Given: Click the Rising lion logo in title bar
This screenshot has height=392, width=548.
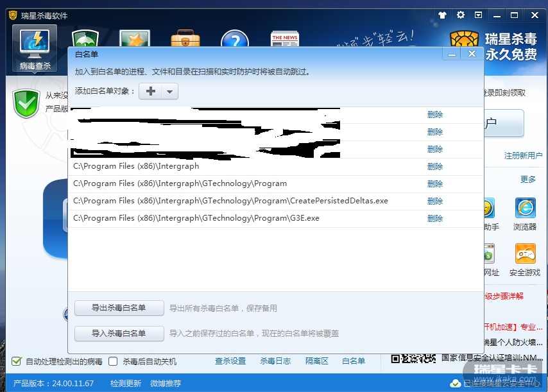Looking at the screenshot, I should tap(13, 15).
